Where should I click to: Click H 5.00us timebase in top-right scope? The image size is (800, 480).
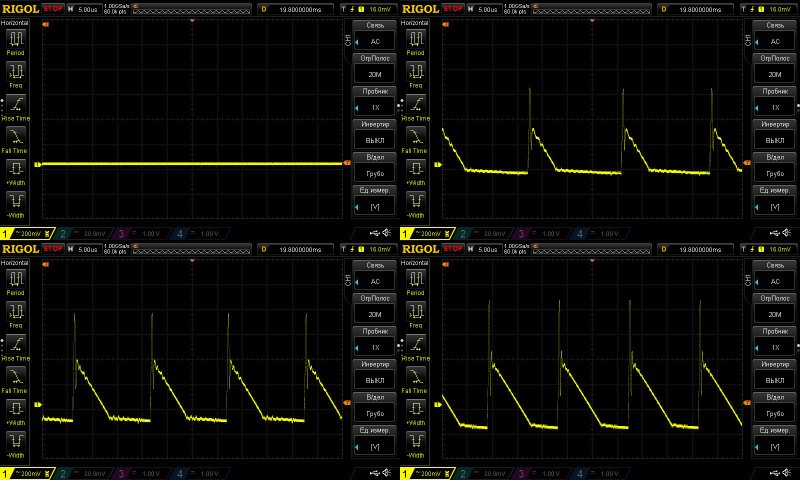(x=483, y=9)
